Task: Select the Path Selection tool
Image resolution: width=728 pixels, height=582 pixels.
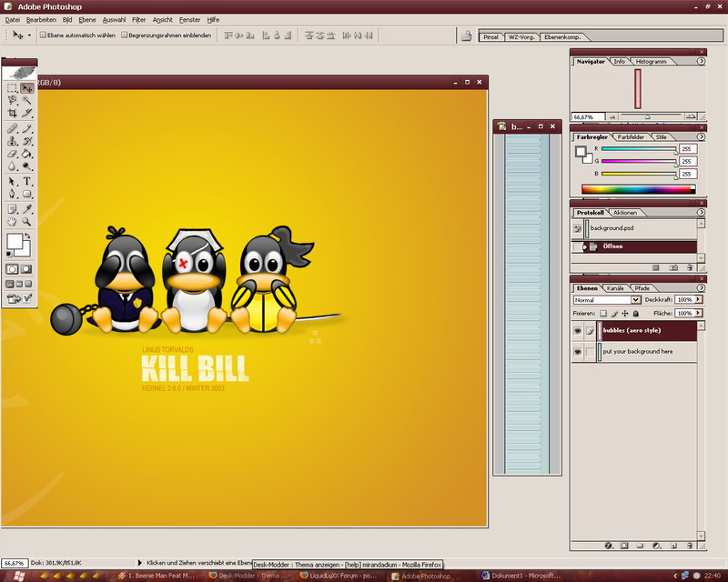Action: point(12,182)
